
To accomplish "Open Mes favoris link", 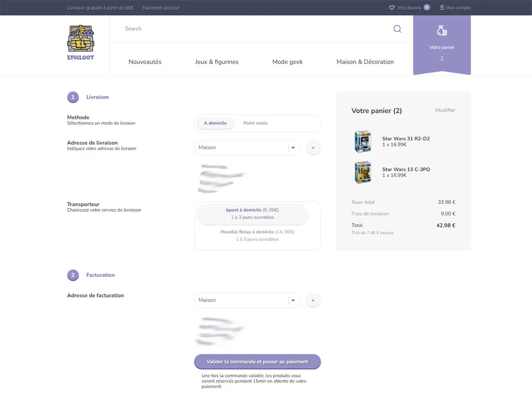I will 409,7.
